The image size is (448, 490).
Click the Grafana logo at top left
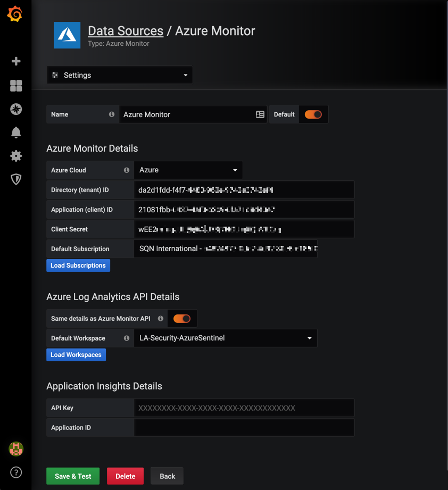point(15,14)
